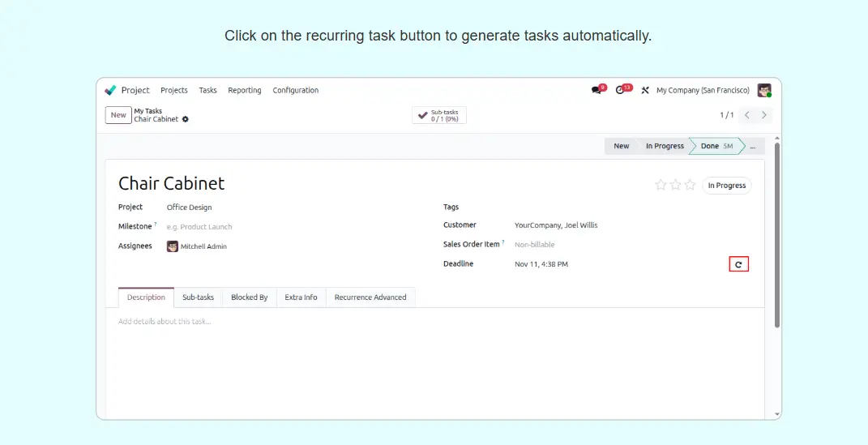This screenshot has height=445, width=868.
Task: Open the activities clock icon
Action: tap(622, 90)
